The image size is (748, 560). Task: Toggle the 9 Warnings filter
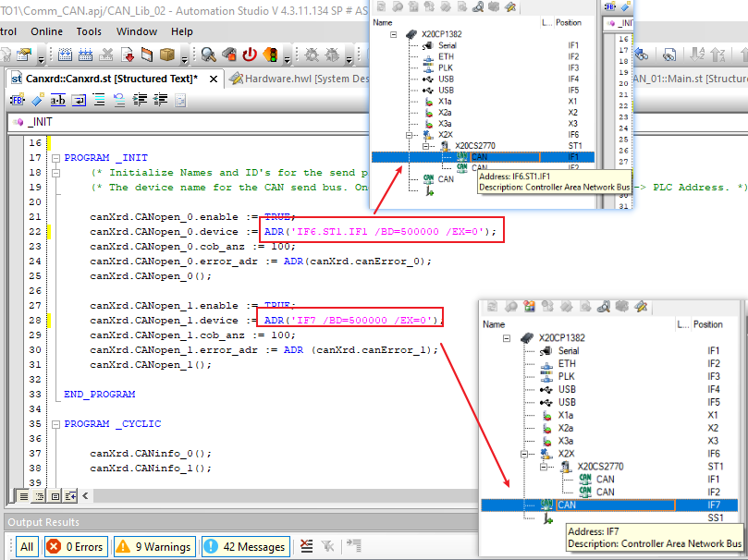(x=154, y=547)
